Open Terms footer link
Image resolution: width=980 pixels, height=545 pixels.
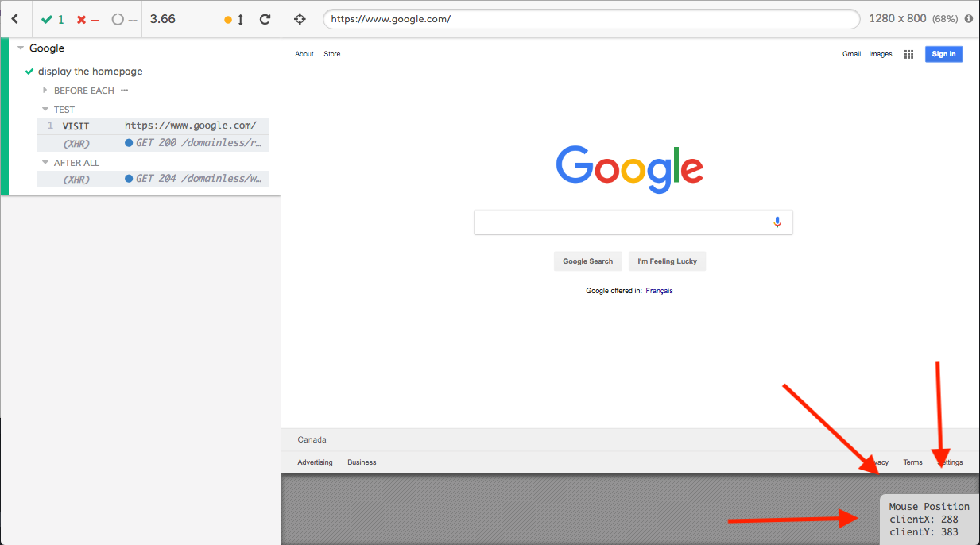point(912,462)
